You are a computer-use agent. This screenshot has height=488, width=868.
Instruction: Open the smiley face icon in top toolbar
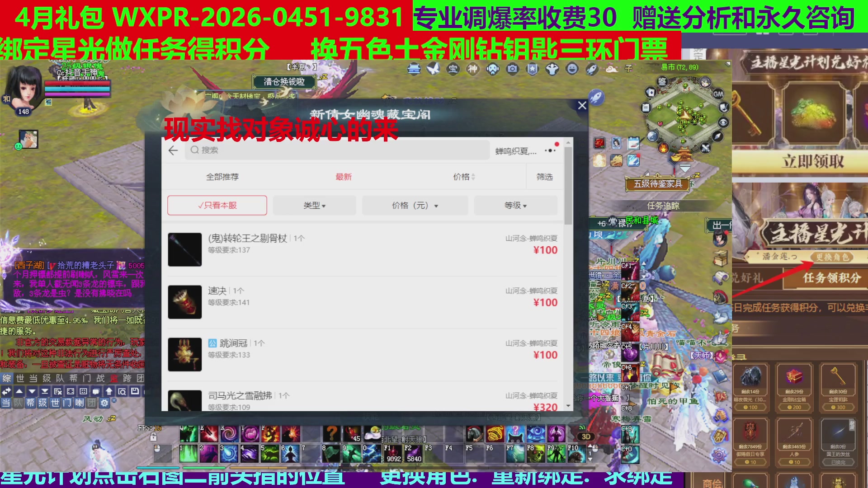click(572, 69)
